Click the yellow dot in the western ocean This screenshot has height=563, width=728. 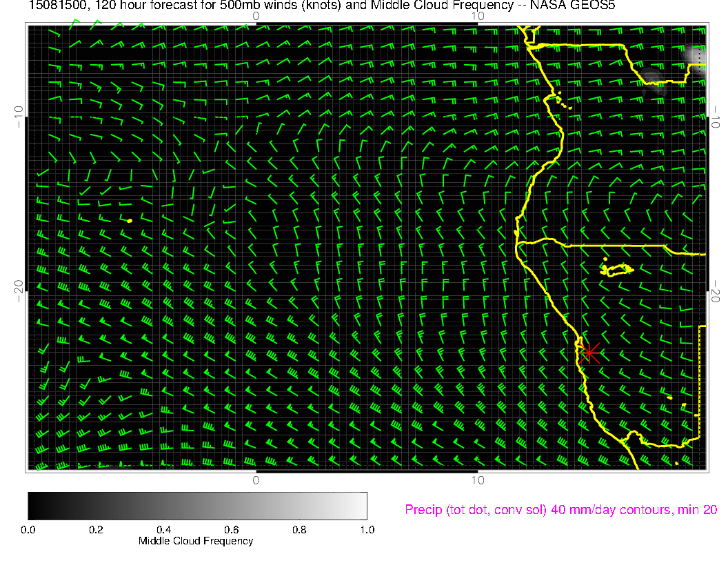tap(130, 221)
